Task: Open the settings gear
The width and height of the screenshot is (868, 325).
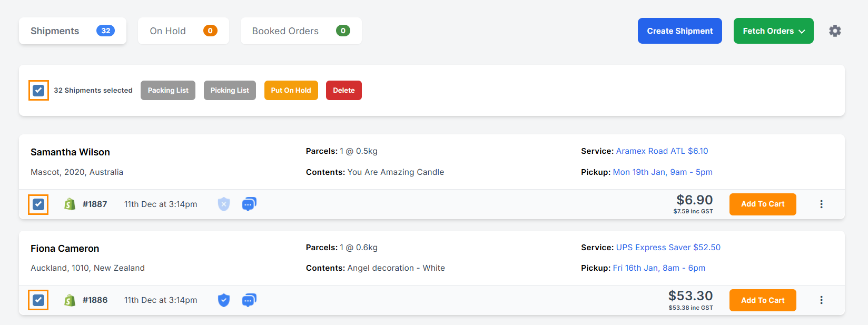Action: click(x=835, y=31)
